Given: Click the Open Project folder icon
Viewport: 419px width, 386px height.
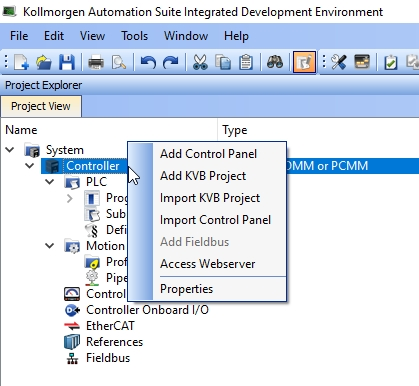Looking at the screenshot, I should [x=44, y=62].
